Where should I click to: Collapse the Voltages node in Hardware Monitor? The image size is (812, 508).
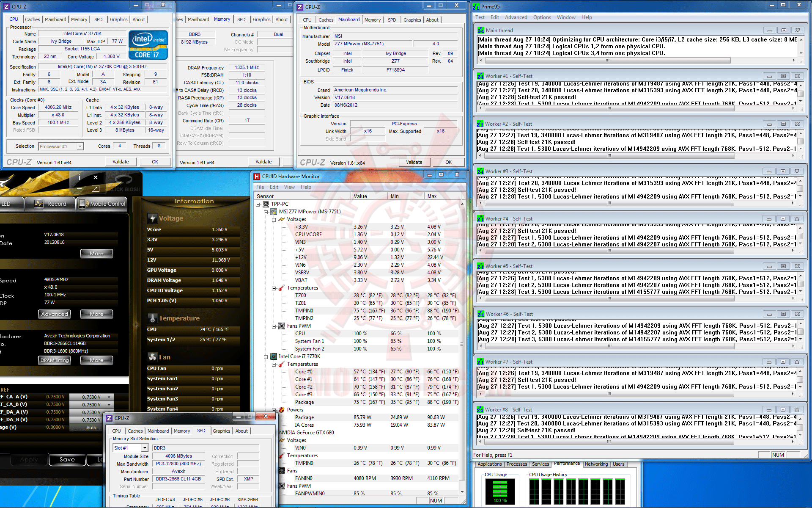tap(274, 219)
